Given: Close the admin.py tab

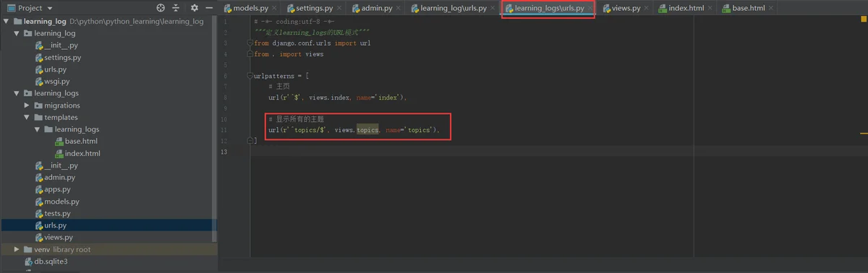Looking at the screenshot, I should pos(399,8).
